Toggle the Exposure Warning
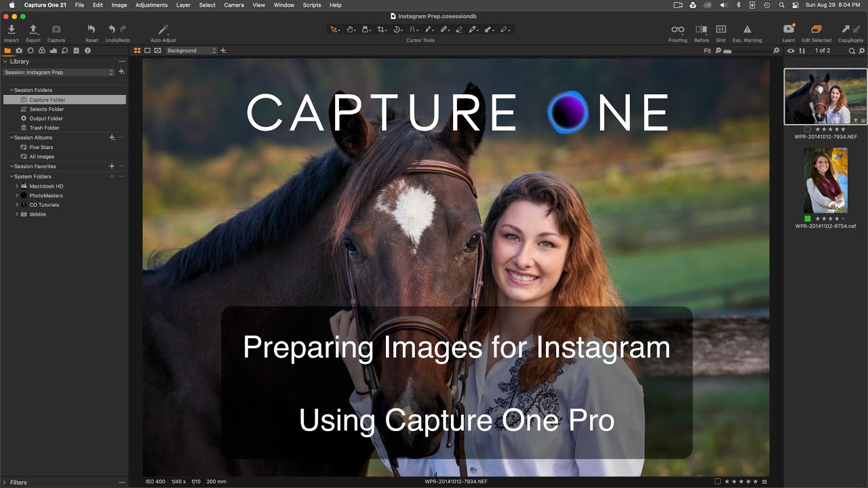This screenshot has height=488, width=868. point(747,29)
